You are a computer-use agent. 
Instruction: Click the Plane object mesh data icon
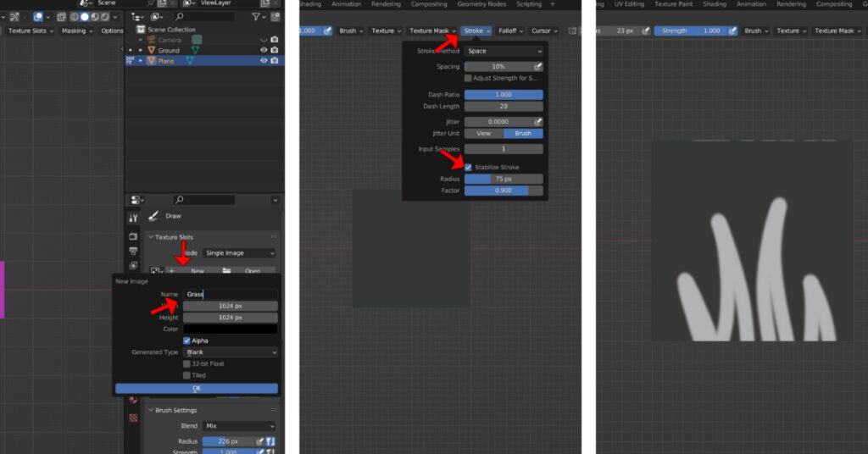click(189, 61)
